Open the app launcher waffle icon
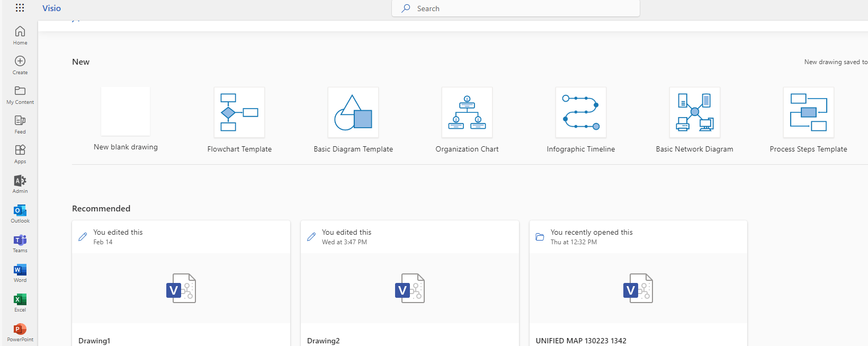Screen dimensions: 868x346 tap(20, 8)
